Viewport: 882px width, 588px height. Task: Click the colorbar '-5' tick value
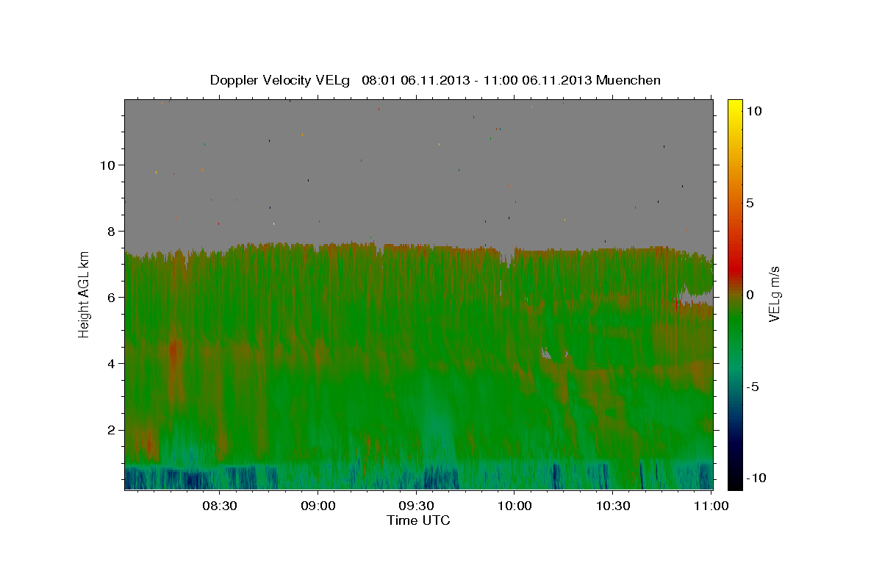coord(753,387)
